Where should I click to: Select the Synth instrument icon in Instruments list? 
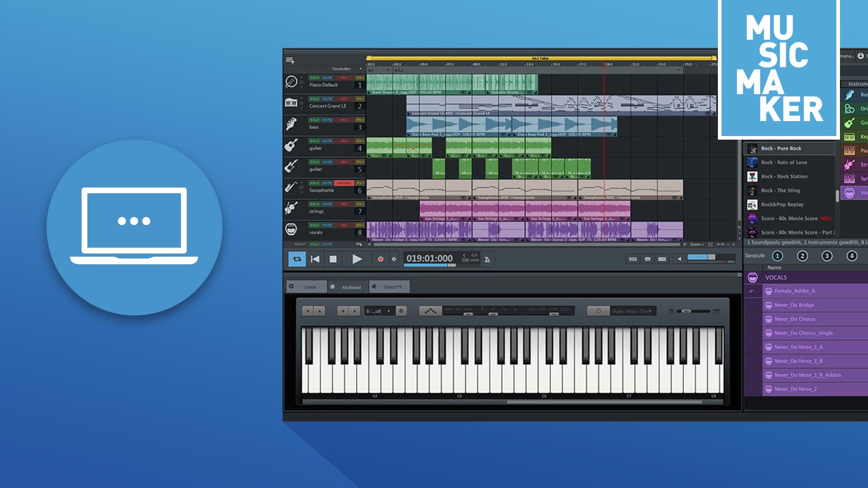click(x=850, y=178)
